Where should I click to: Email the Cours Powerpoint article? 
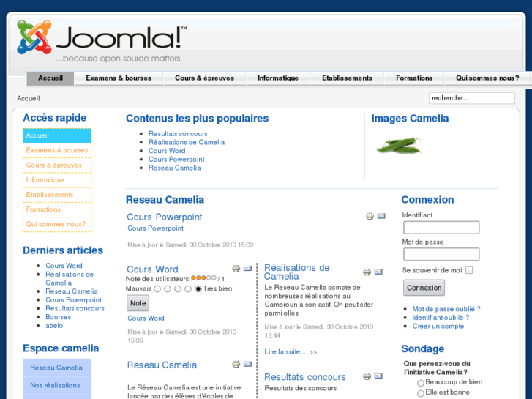click(381, 216)
